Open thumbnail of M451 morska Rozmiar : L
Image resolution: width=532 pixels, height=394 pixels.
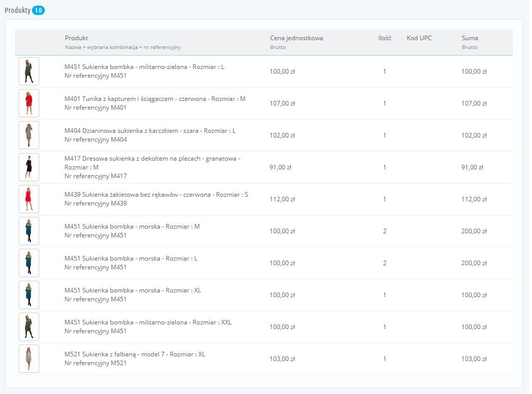pos(29,263)
